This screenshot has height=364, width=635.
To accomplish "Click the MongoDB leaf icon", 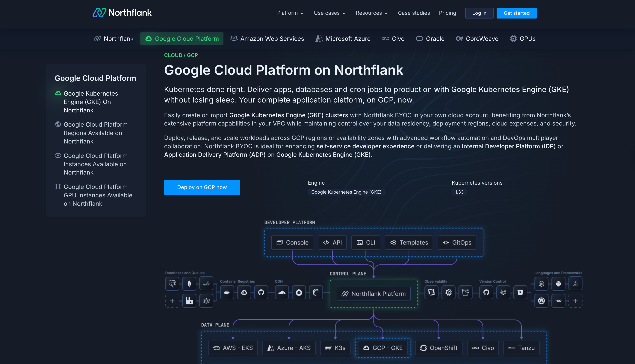I will coord(189,284).
